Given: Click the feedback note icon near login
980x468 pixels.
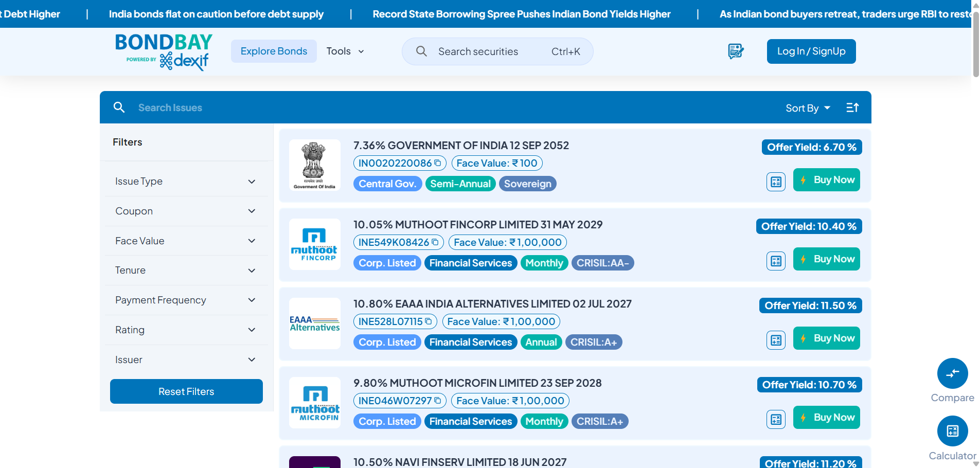Looking at the screenshot, I should click(736, 51).
